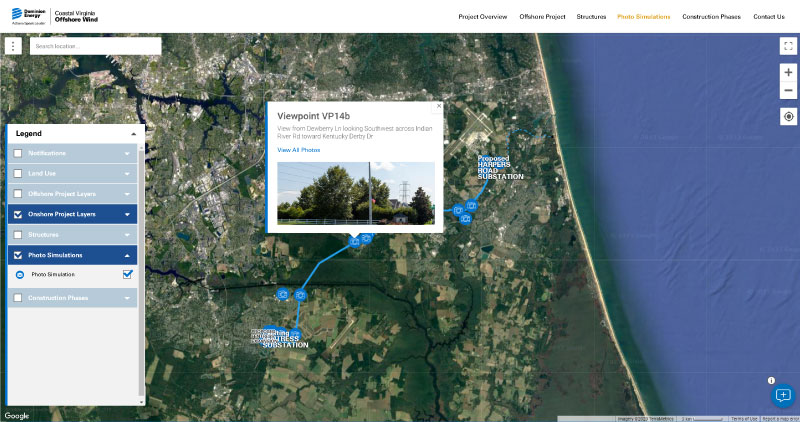Expand the Structures layer group arrow
The height and width of the screenshot is (422, 800).
[127, 234]
